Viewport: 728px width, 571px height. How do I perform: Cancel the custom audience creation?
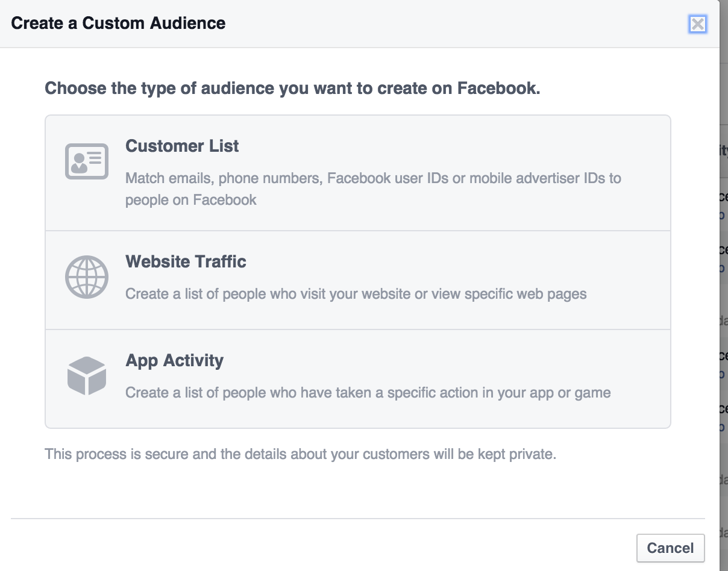[670, 548]
